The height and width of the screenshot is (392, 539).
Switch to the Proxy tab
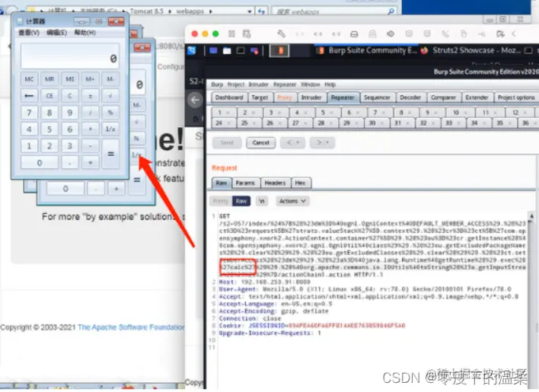(284, 97)
